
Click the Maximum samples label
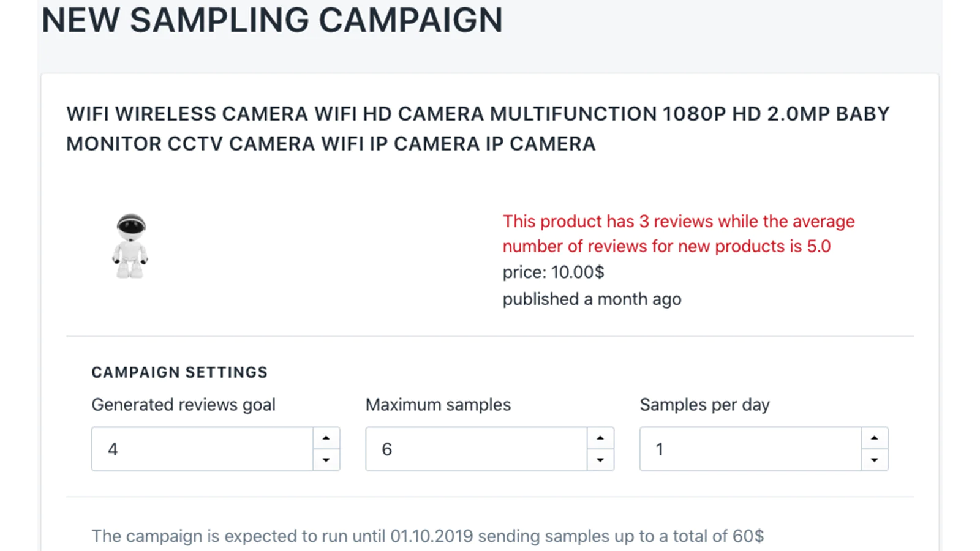pos(438,405)
